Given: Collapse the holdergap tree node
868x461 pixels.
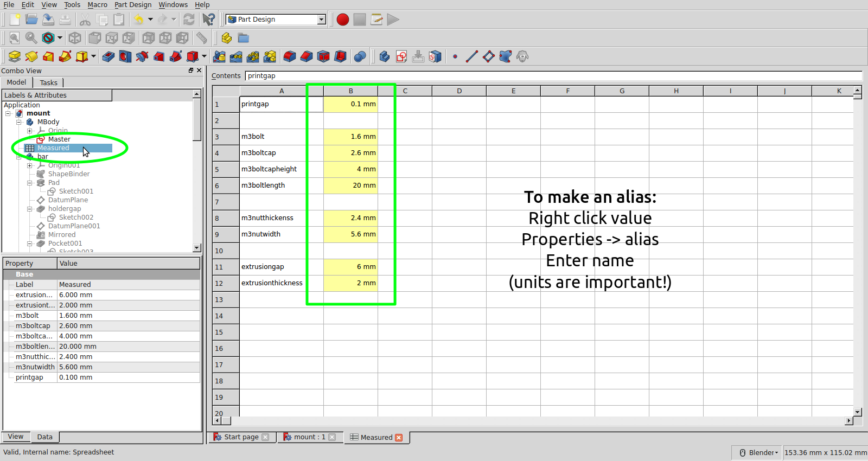Looking at the screenshot, I should (30, 209).
